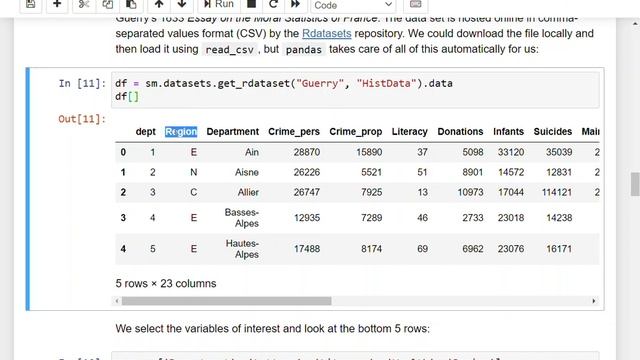
Task: Interrupt the kernel with the stop icon
Action: click(252, 4)
